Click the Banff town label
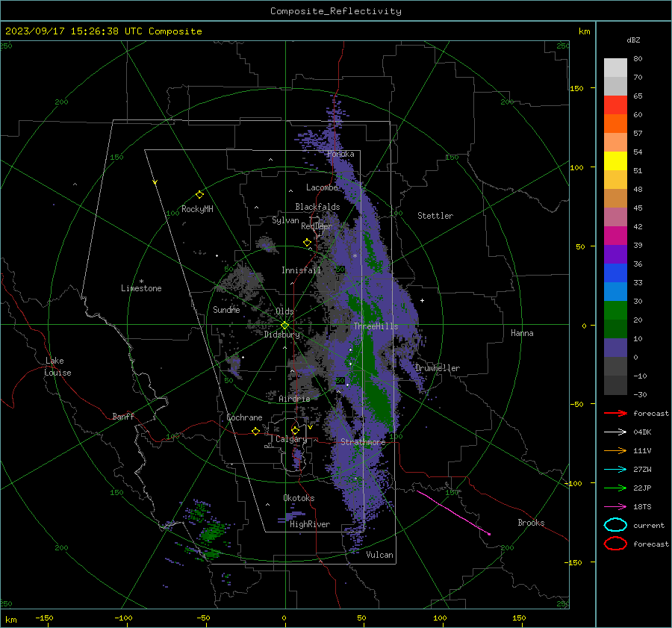 (123, 416)
